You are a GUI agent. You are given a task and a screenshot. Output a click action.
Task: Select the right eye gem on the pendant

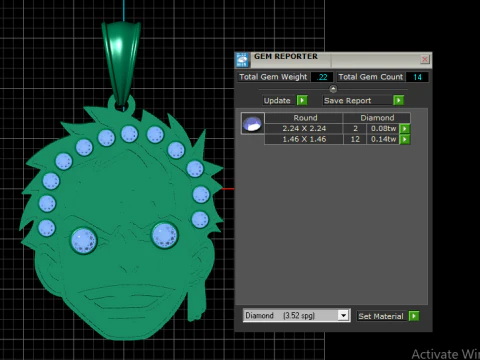coord(165,235)
